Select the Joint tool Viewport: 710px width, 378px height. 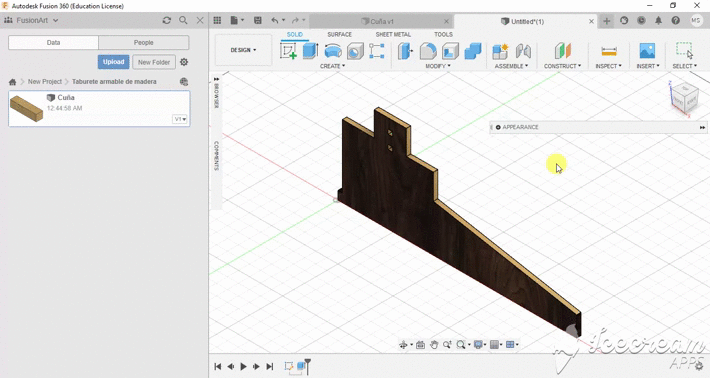coord(523,51)
